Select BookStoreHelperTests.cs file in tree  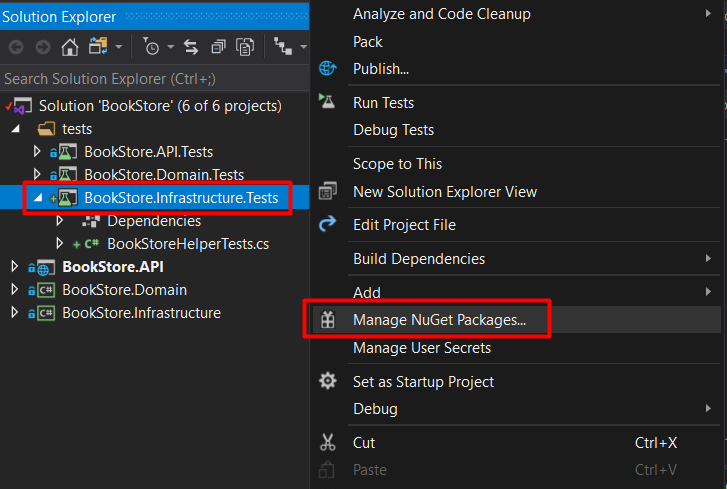click(187, 243)
